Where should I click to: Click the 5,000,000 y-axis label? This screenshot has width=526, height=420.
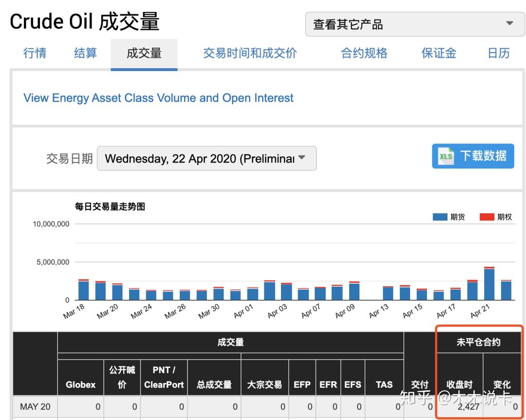click(53, 262)
